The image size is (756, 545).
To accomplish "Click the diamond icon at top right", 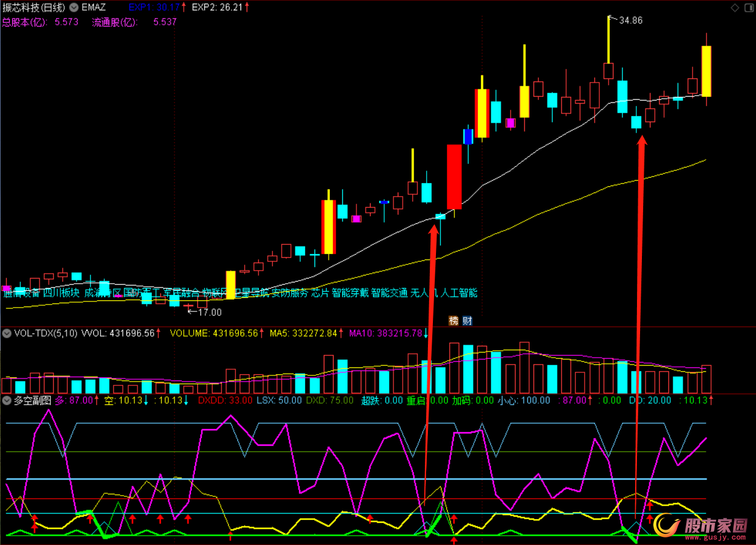I will click(734, 7).
